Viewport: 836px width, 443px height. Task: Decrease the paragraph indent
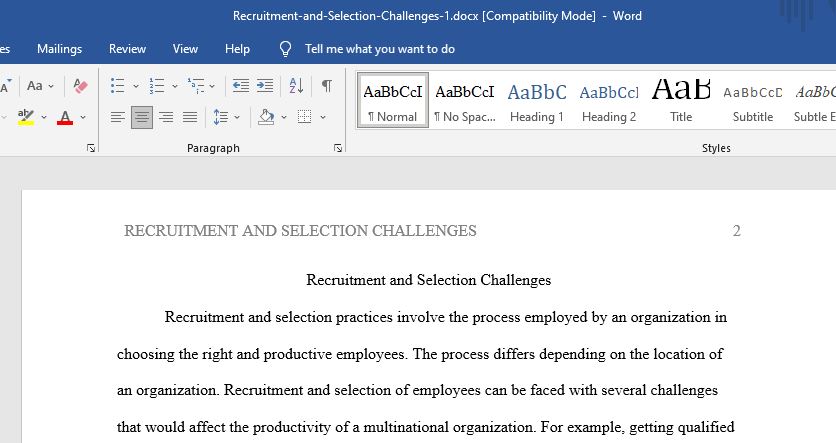[241, 86]
